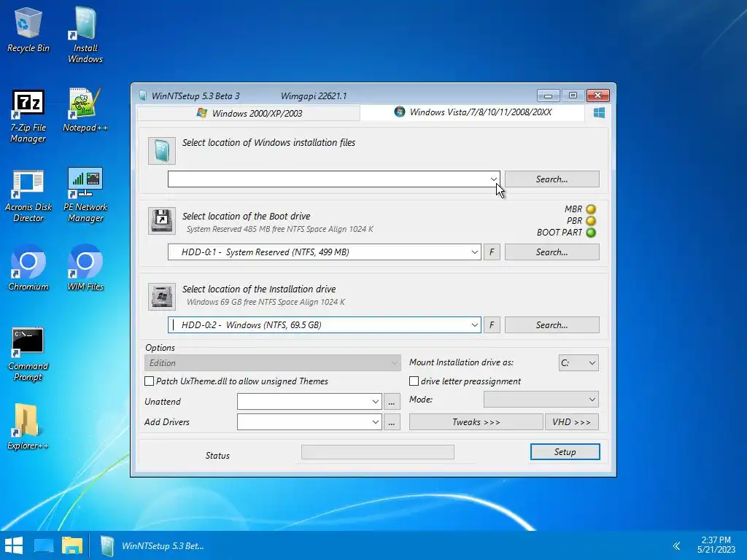
Task: Open File Explorer from the taskbar
Action: [x=72, y=545]
